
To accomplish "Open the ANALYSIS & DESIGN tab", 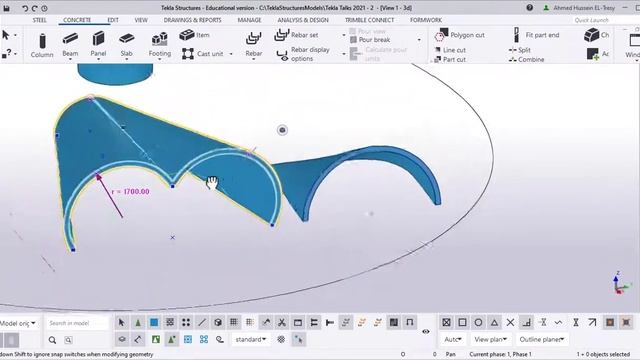I will point(303,20).
